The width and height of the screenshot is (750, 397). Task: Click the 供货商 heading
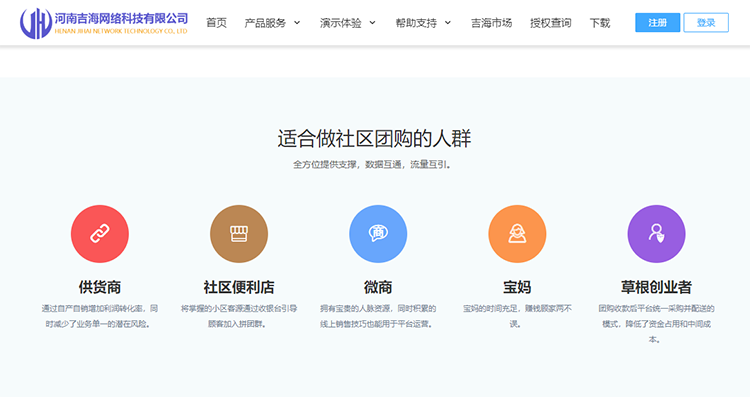click(x=99, y=287)
